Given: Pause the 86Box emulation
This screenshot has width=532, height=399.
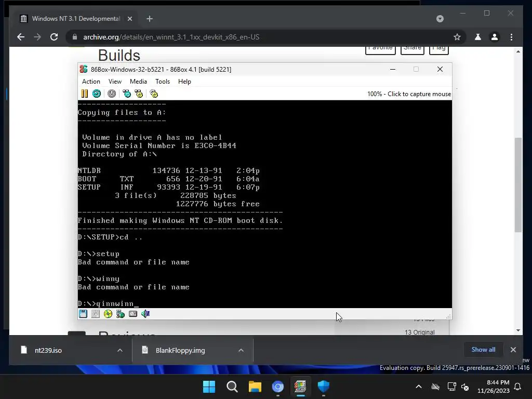Looking at the screenshot, I should (85, 94).
